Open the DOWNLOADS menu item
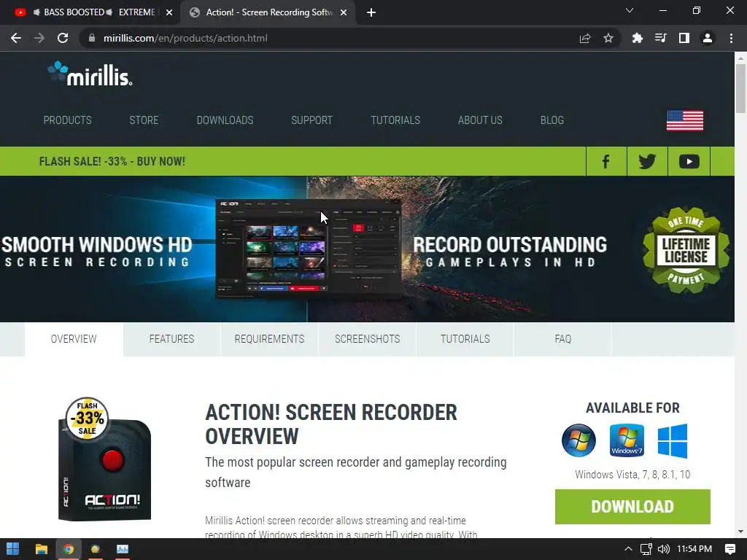 click(x=225, y=120)
